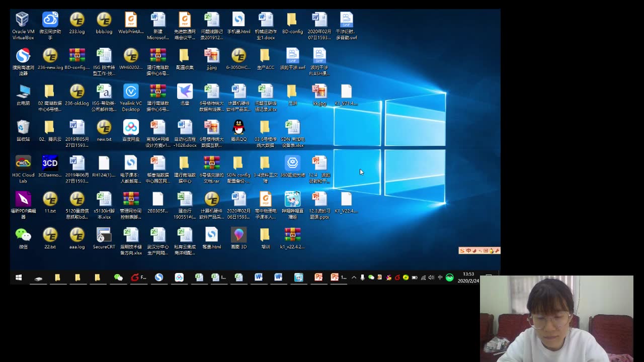Open the volume speaker tray icon
This screenshot has height=362, width=644.
(431, 278)
